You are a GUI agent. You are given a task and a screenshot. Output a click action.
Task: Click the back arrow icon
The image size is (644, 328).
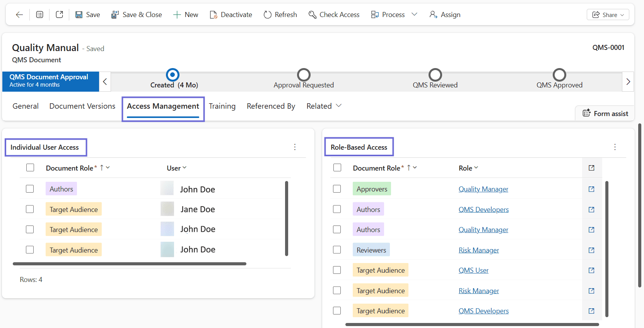19,15
